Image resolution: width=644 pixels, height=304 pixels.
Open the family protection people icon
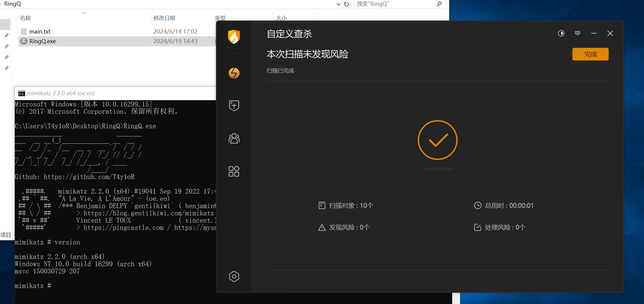(234, 139)
